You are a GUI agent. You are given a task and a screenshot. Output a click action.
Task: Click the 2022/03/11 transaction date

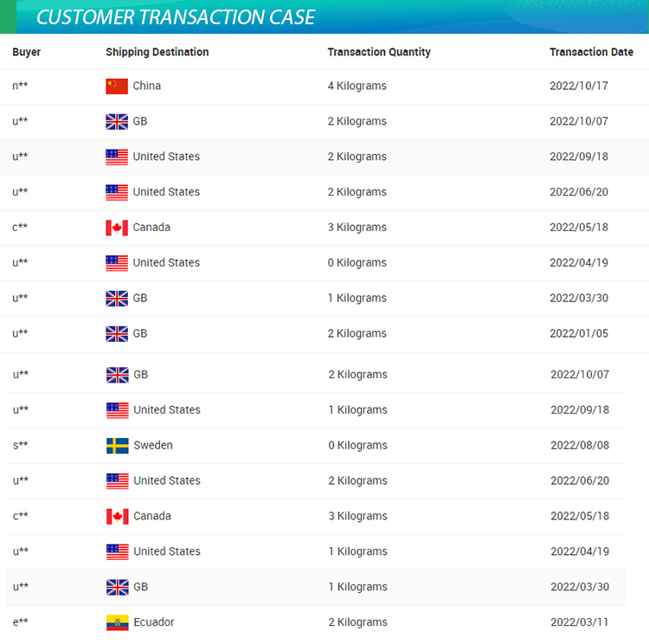pos(580,622)
